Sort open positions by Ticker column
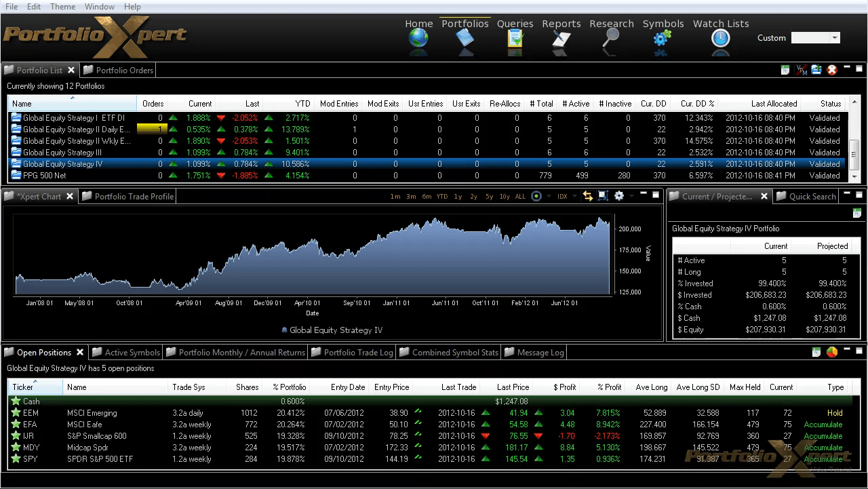The width and height of the screenshot is (868, 489). pos(36,387)
